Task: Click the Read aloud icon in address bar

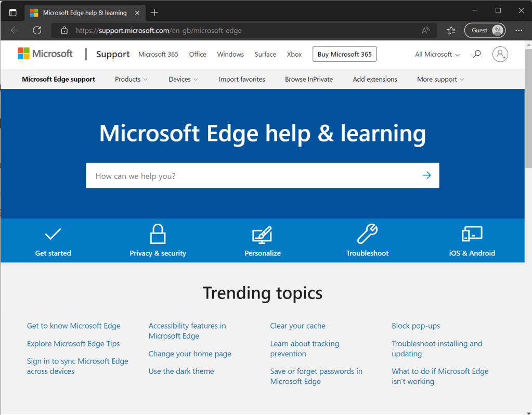Action: (x=425, y=30)
